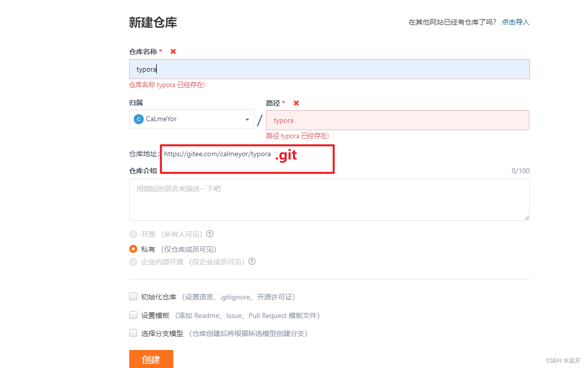Click the 路径 path input containing typora
This screenshot has height=368, width=588.
(x=397, y=120)
